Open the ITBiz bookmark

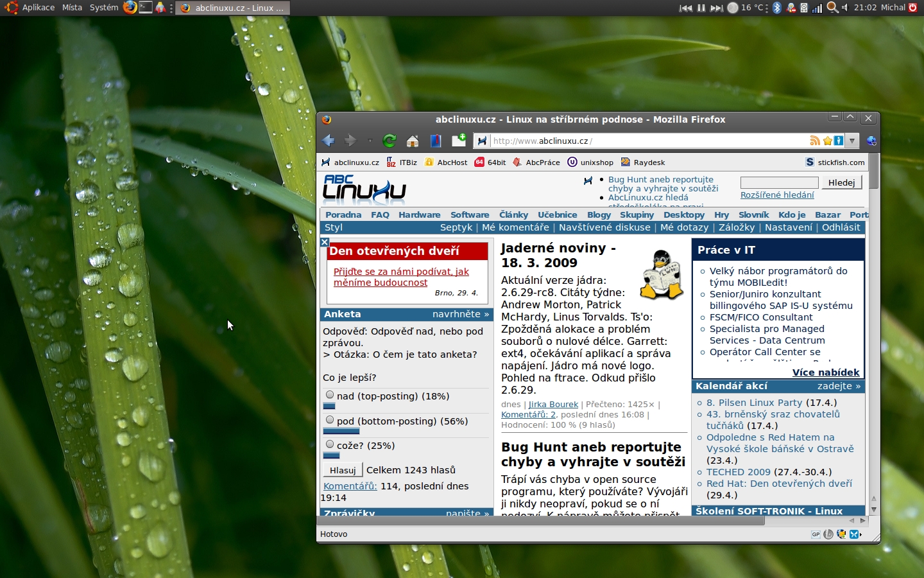tap(402, 162)
